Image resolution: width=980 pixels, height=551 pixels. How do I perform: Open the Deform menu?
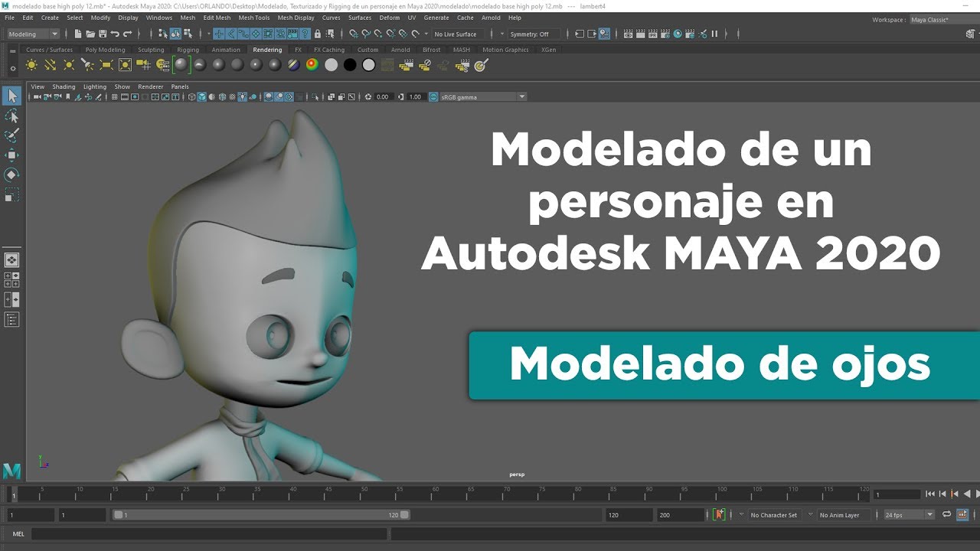point(390,18)
